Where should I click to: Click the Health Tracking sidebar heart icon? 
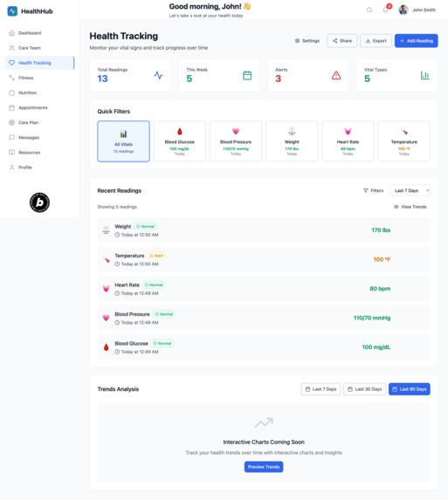point(12,63)
